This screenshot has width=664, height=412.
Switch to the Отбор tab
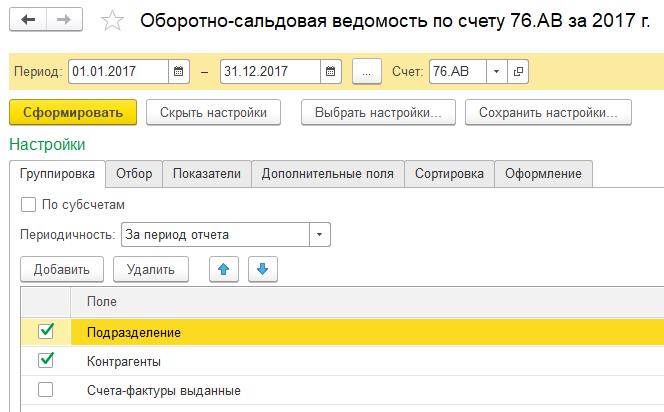[134, 174]
